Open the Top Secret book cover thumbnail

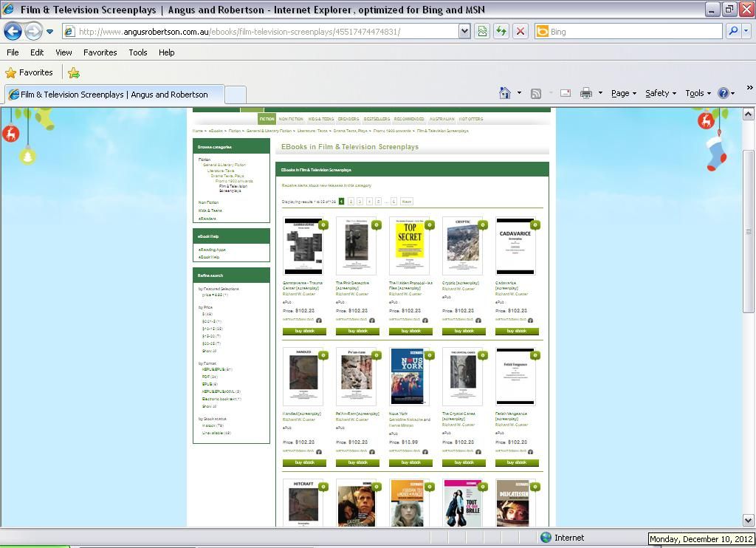tap(409, 246)
